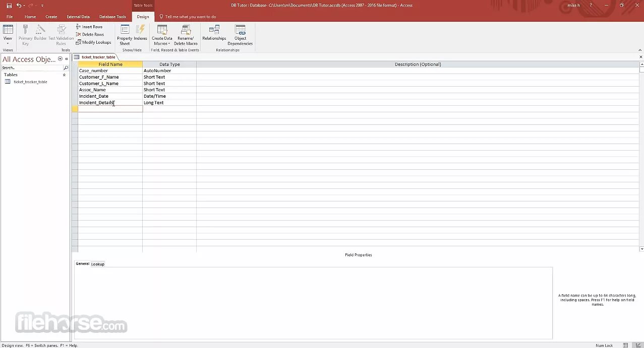
Task: Click the Undo arrow icon
Action: tap(19, 6)
